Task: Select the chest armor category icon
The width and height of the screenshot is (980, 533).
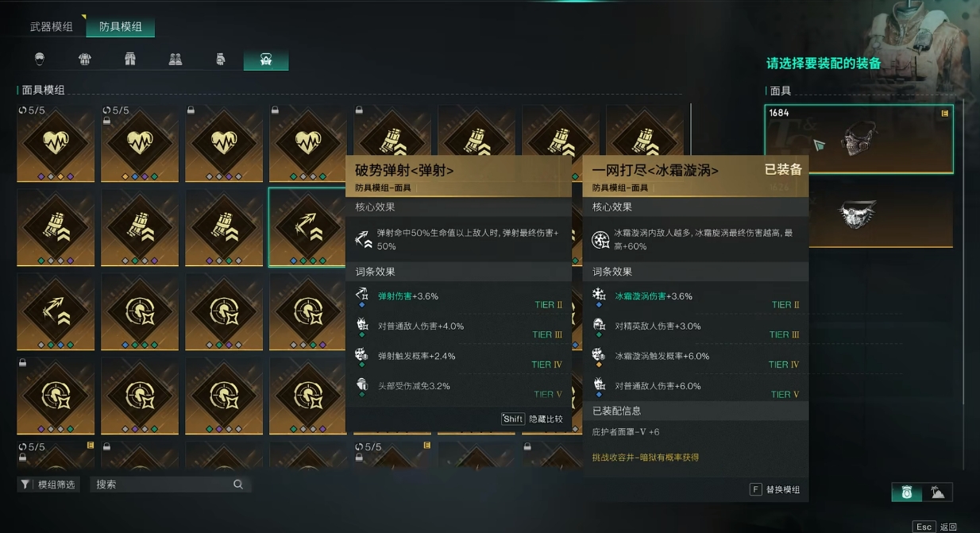Action: click(85, 60)
